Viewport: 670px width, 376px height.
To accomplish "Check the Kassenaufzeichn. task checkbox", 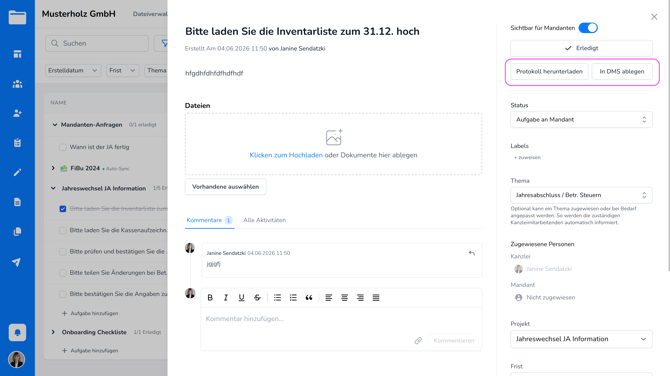I will click(x=63, y=230).
